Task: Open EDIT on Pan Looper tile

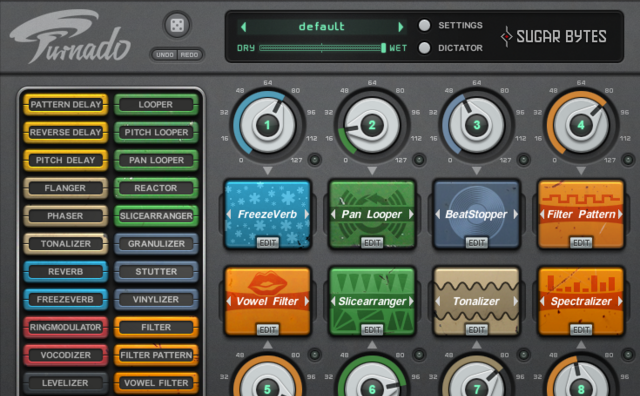Action: pos(372,243)
